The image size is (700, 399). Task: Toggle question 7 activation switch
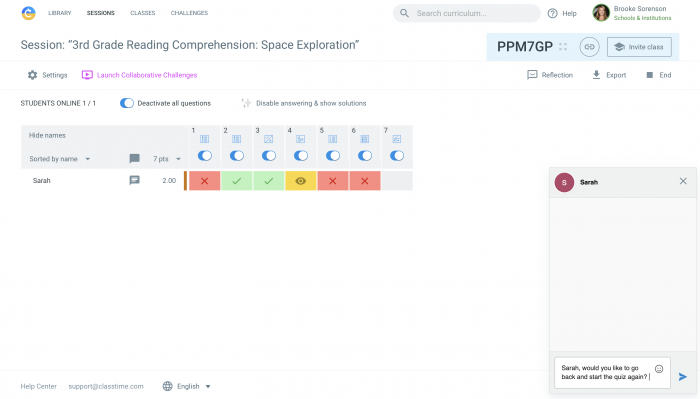coord(397,155)
